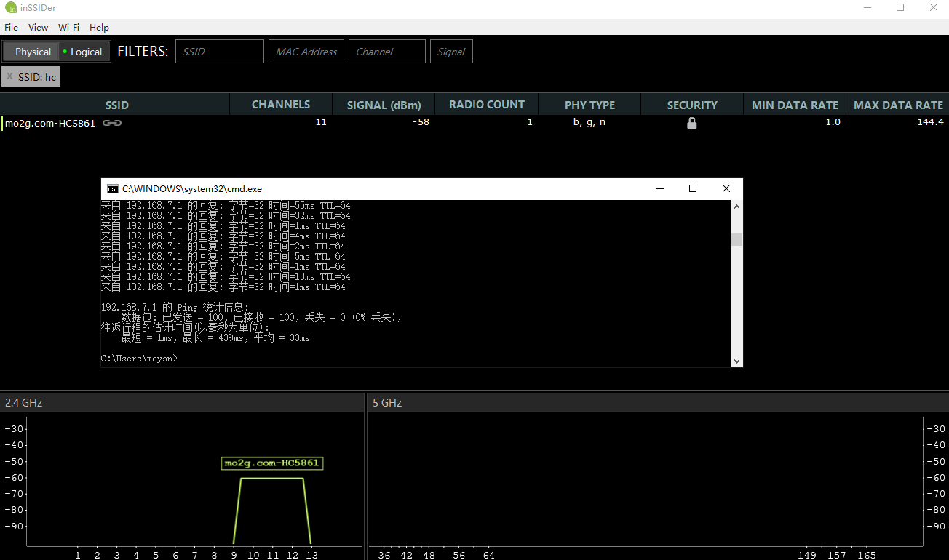
Task: Click the 5 GHz panel title
Action: coord(387,402)
